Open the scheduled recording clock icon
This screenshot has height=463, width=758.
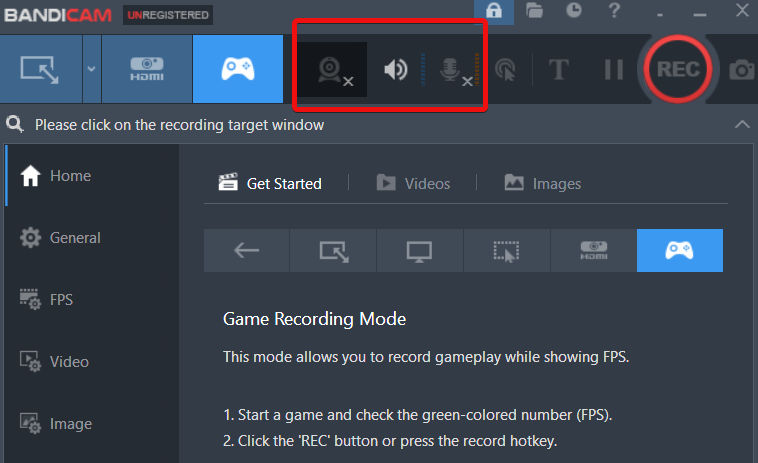pos(574,10)
